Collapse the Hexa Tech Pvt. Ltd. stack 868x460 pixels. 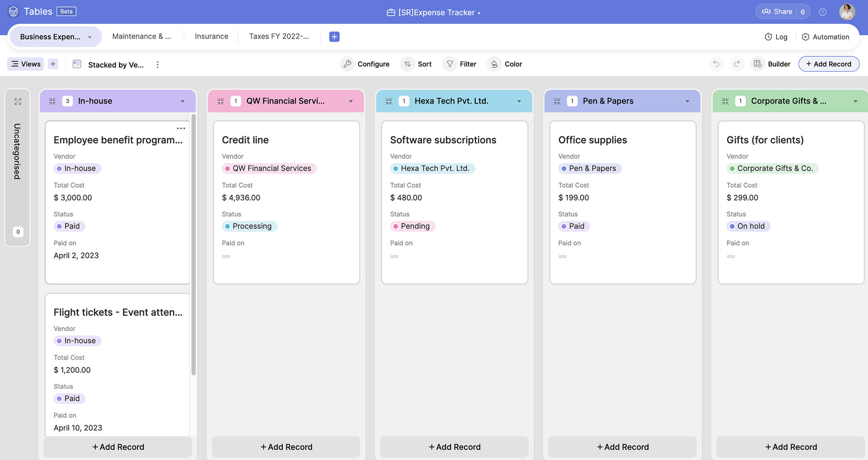pos(388,101)
